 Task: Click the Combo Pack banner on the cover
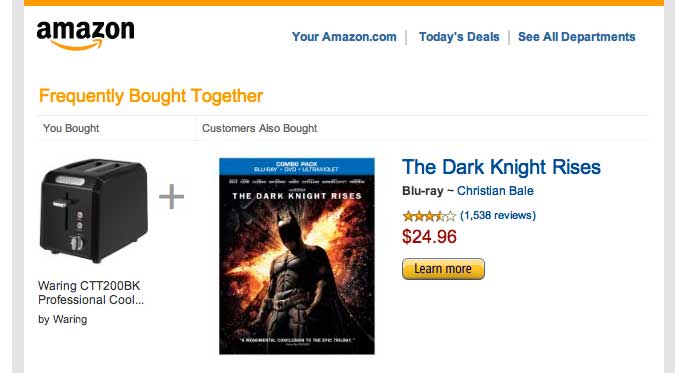tap(297, 167)
